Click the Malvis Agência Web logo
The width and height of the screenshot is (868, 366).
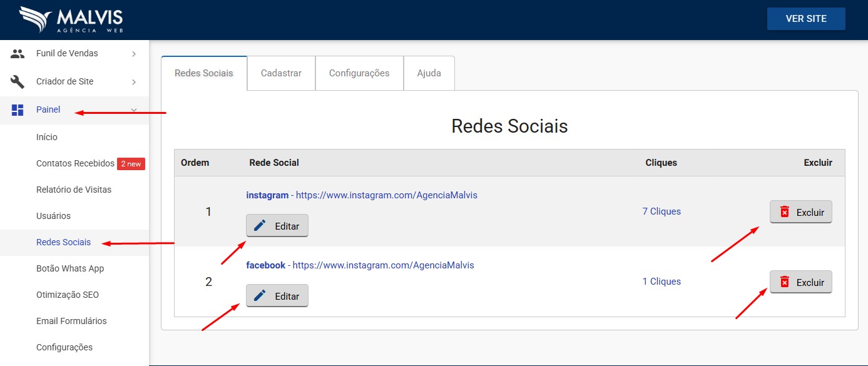(71, 20)
